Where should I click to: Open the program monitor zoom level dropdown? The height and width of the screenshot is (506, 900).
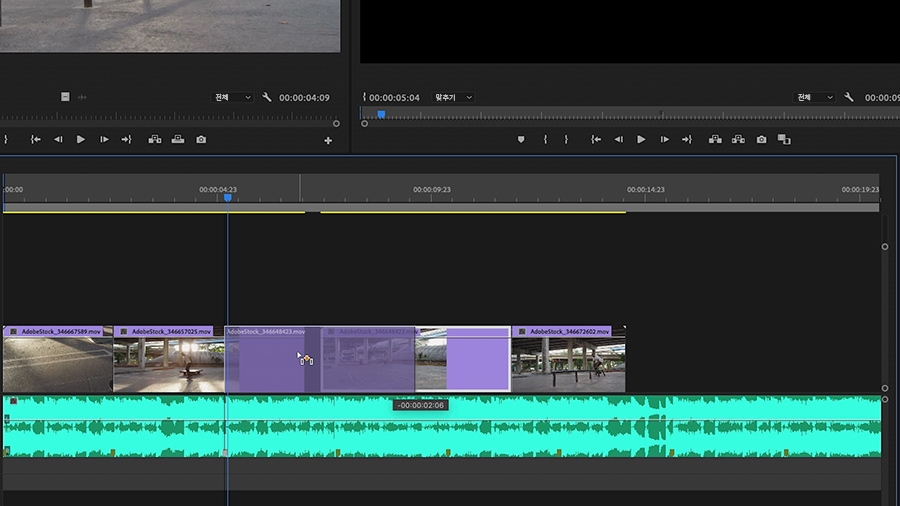pyautogui.click(x=453, y=97)
